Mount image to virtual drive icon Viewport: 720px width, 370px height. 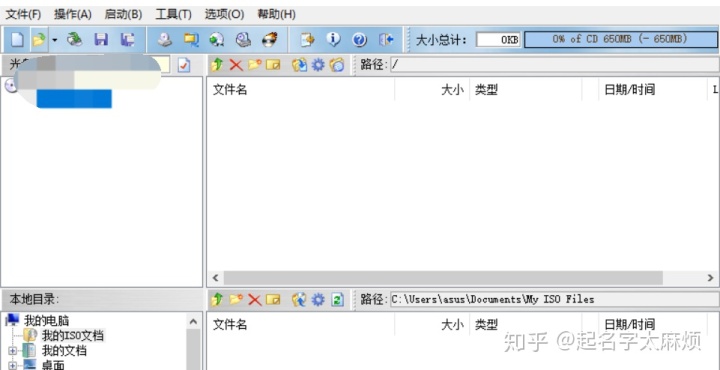pos(243,40)
